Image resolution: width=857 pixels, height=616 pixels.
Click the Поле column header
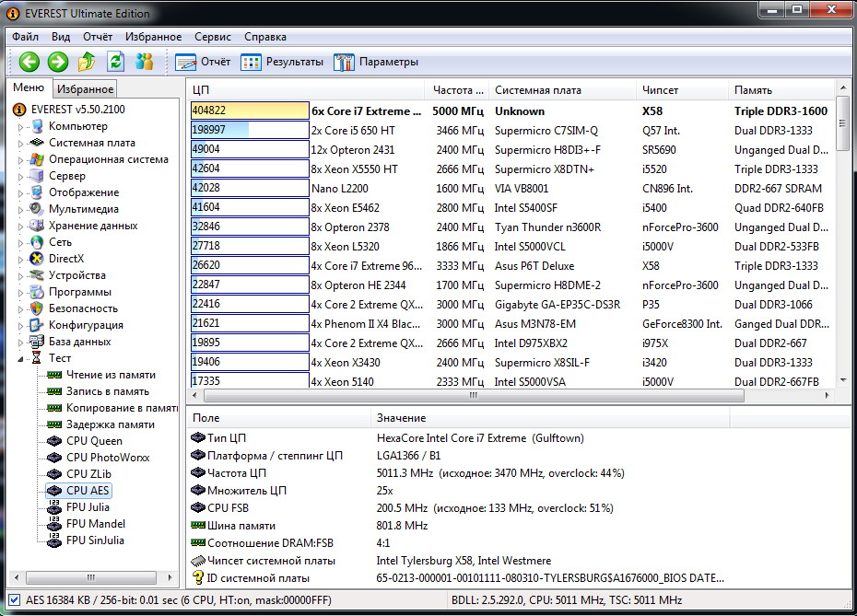(279, 418)
